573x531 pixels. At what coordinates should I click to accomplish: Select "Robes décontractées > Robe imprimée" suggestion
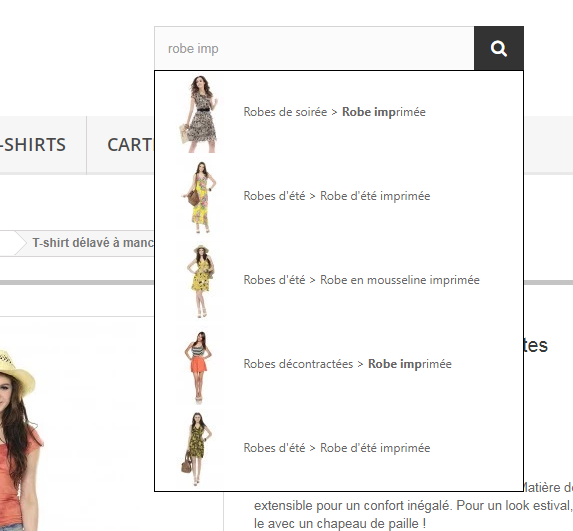click(348, 364)
